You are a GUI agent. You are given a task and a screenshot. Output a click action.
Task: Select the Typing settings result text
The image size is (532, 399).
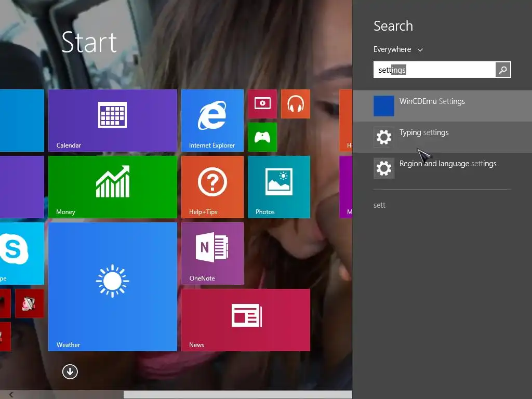(x=424, y=132)
